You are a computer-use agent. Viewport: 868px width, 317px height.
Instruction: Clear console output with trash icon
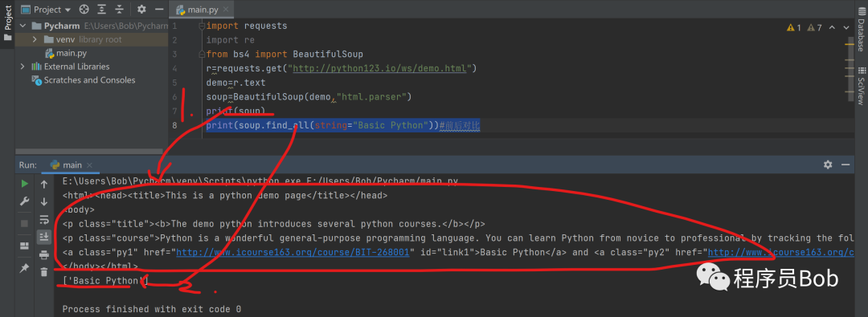[43, 271]
